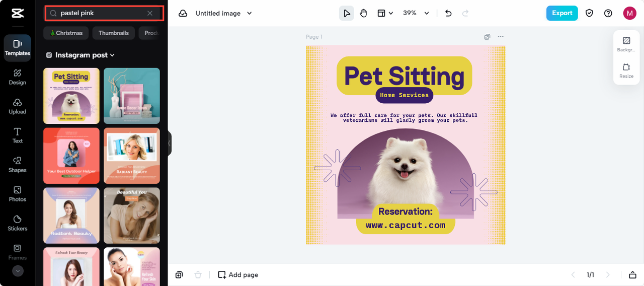The height and width of the screenshot is (286, 644).
Task: Choose the top Radiant Beauty orange template
Action: pos(132,156)
